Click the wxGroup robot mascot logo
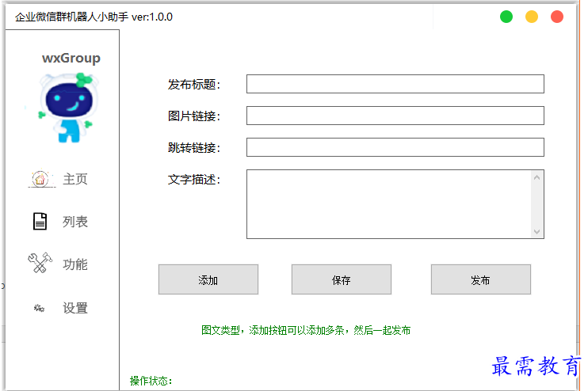Screen dimensions: 588x391 point(69,108)
